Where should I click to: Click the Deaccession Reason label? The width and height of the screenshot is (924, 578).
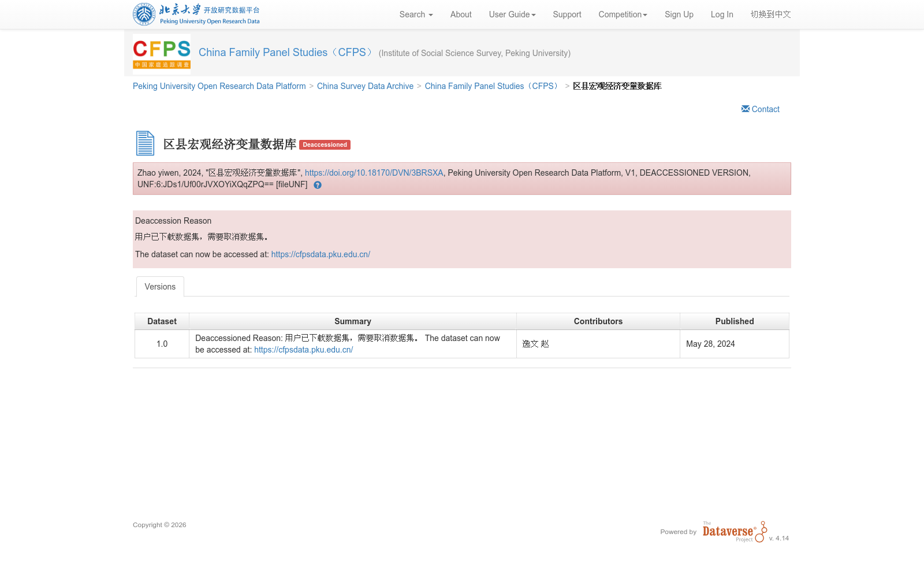pos(173,221)
